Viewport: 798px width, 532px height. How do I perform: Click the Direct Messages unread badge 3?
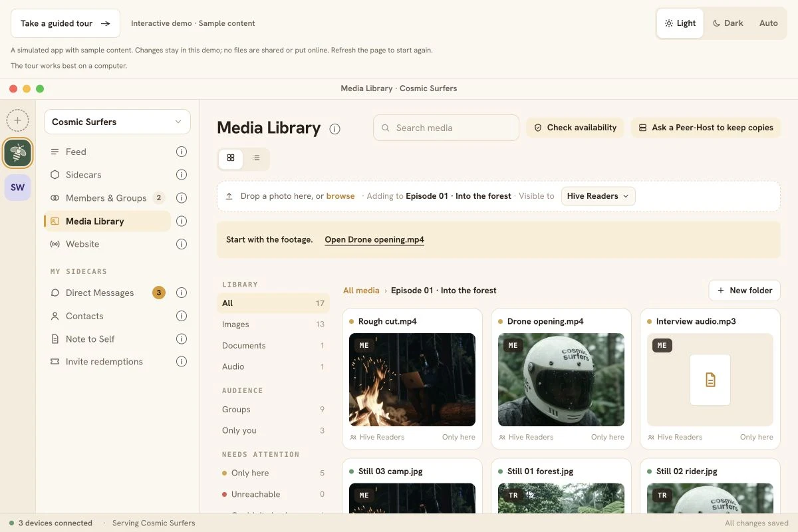(x=158, y=293)
